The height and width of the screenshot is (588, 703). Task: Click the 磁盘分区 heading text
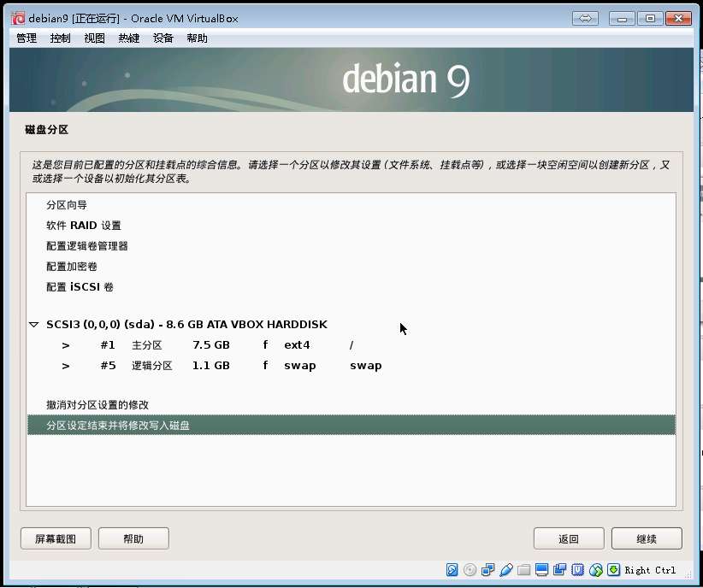tap(47, 130)
